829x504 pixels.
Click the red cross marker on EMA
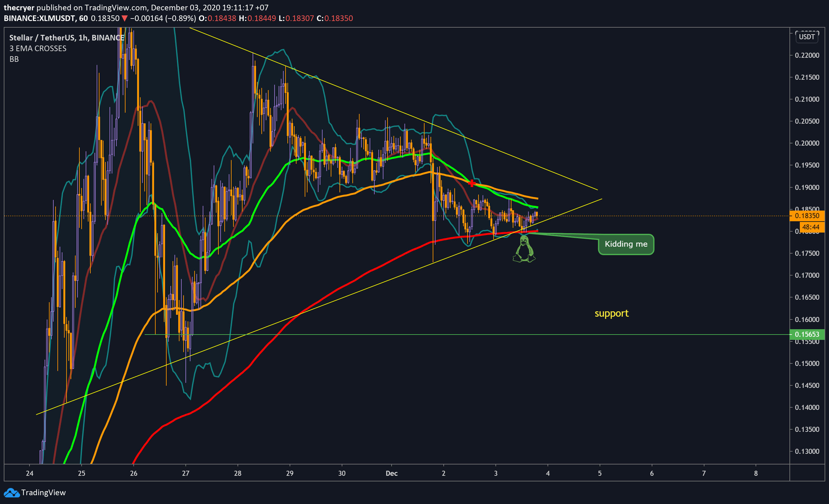coord(472,183)
